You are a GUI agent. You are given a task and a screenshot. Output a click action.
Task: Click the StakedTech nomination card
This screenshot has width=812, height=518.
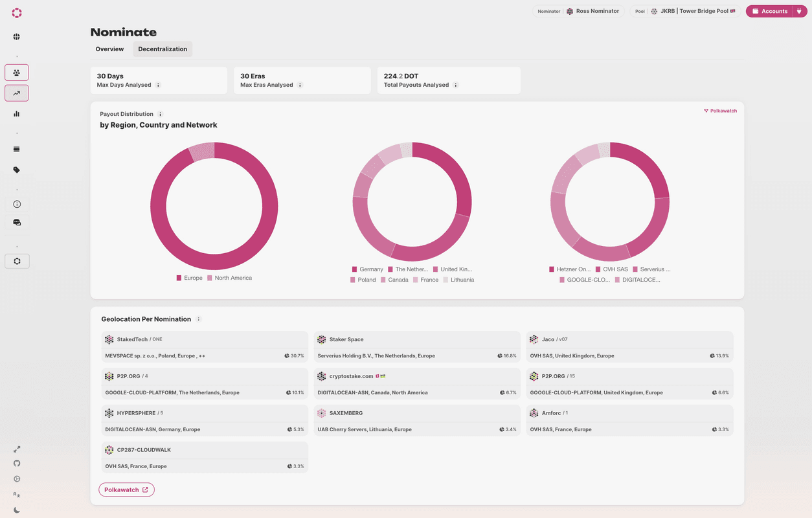pyautogui.click(x=205, y=347)
